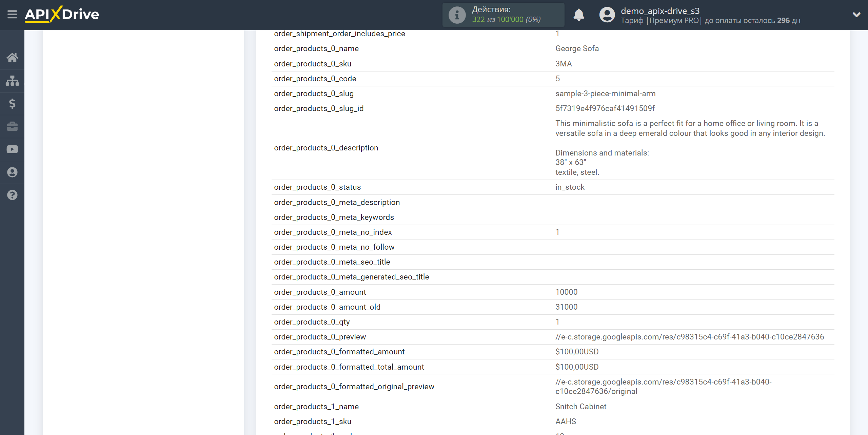Click the amount_old value 31000
The image size is (868, 435).
(566, 307)
